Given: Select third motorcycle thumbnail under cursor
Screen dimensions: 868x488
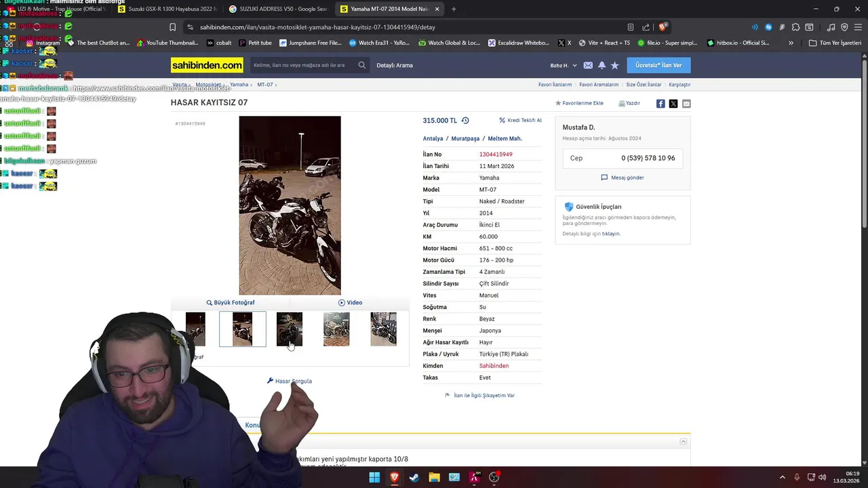Looking at the screenshot, I should (x=290, y=329).
